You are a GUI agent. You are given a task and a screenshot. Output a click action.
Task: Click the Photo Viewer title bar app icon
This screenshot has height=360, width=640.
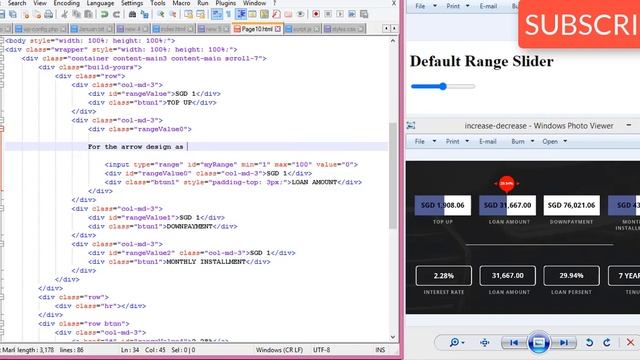[411, 126]
